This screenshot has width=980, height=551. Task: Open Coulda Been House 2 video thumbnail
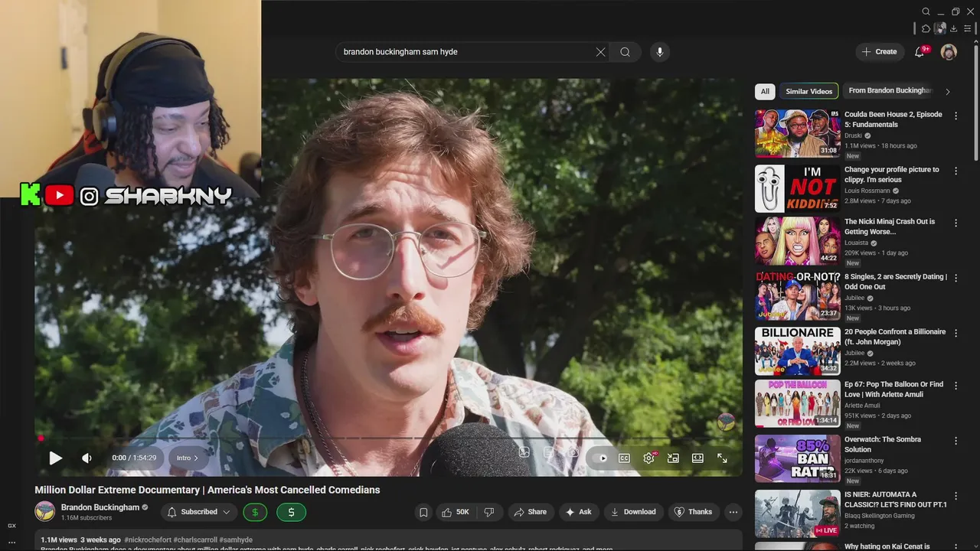(797, 133)
